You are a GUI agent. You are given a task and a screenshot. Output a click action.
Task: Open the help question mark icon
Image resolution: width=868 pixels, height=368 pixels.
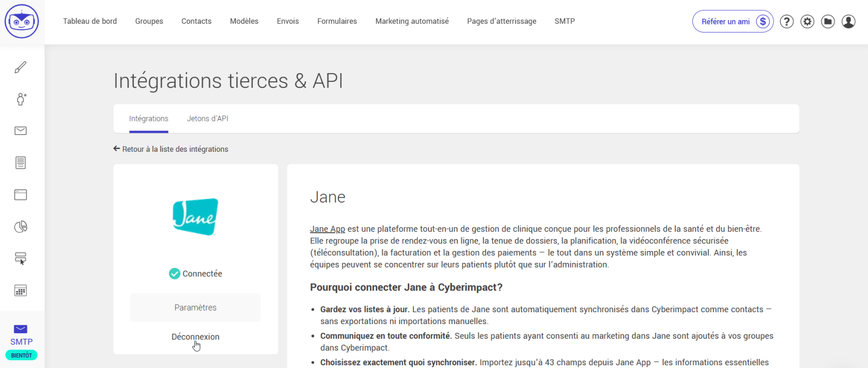pyautogui.click(x=787, y=21)
